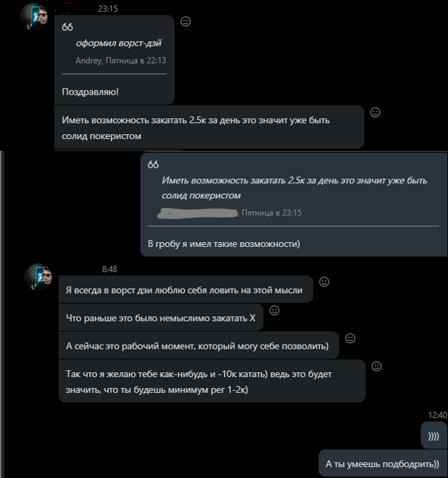This screenshot has width=448, height=478.
Task: Click italic quoted text in the outgoing reply
Action: click(x=294, y=187)
